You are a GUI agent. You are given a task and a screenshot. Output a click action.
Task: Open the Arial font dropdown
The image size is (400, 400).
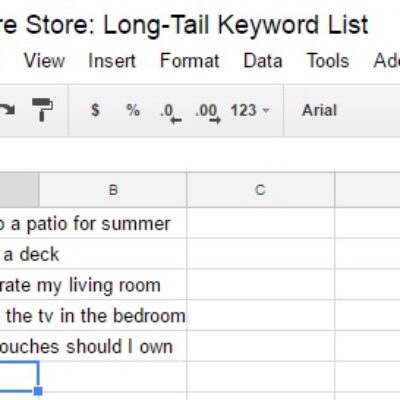tap(319, 110)
